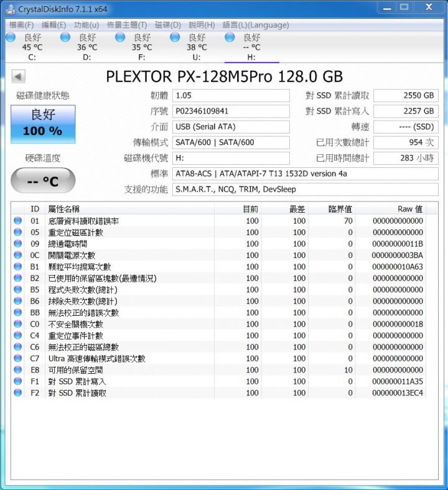This screenshot has width=448, height=490.
Task: Click raw value 0000000011B
Action: (398, 244)
